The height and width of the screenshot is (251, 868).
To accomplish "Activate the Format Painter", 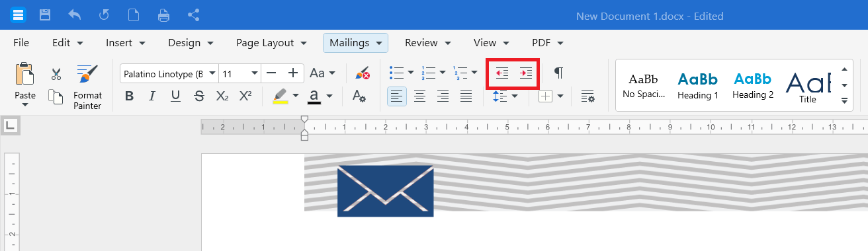I will coord(87,87).
